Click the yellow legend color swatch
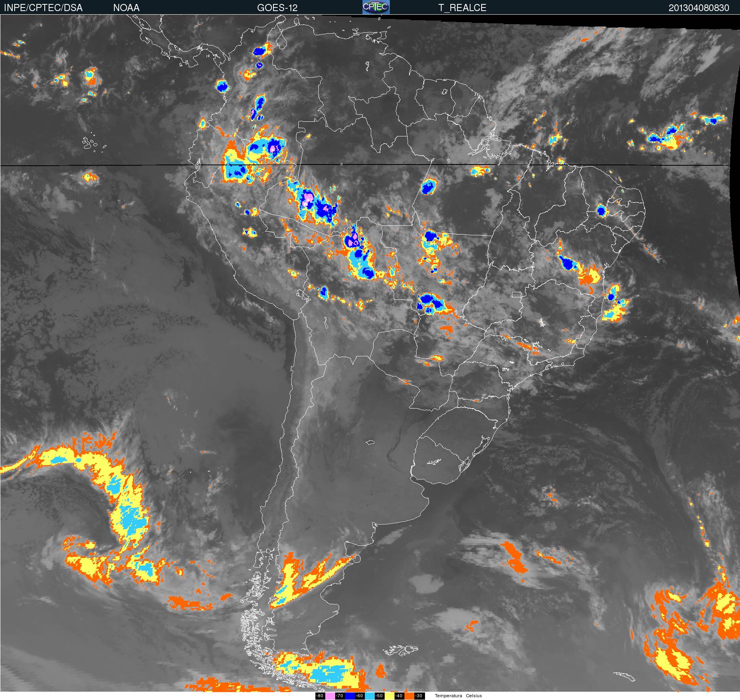 click(x=389, y=696)
